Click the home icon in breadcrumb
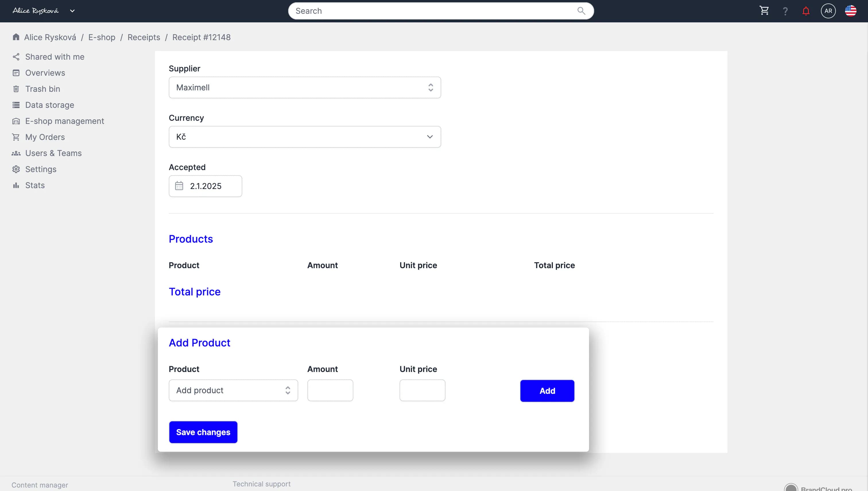 [x=16, y=37]
